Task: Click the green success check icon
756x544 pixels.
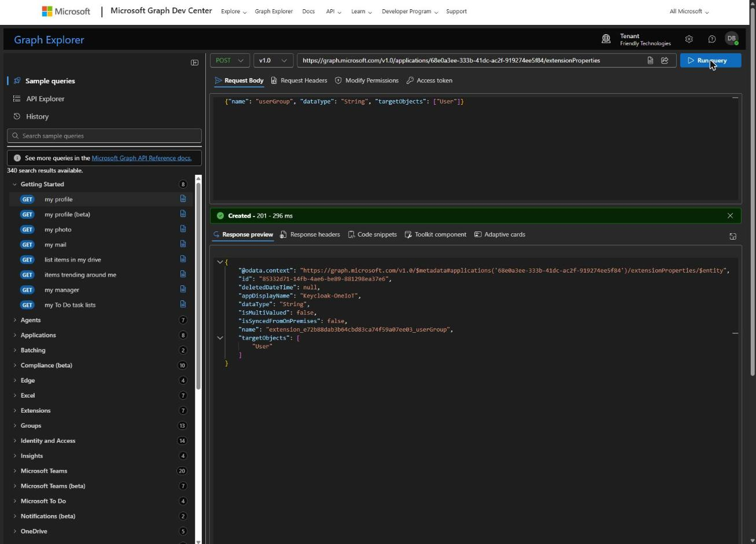Action: pos(220,215)
